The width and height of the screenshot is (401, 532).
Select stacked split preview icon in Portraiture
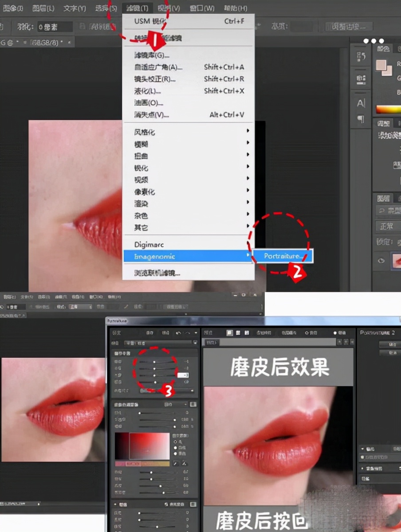point(247,332)
